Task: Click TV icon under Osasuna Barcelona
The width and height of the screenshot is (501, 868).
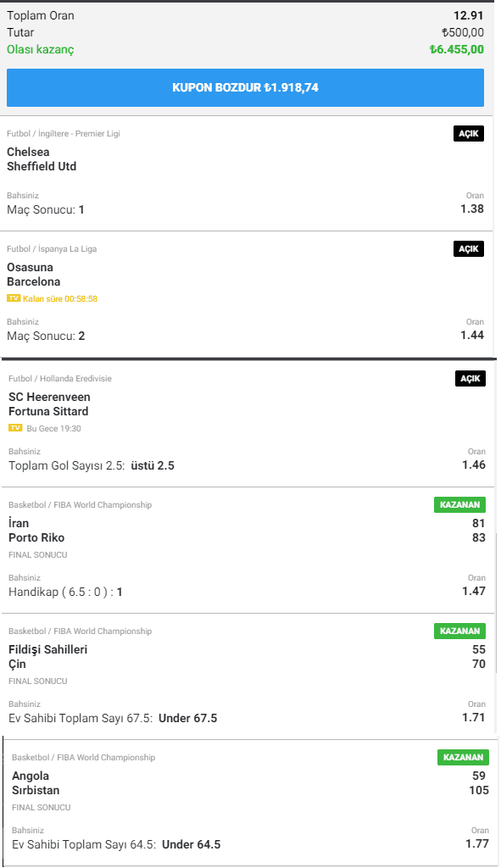Action: pos(14,298)
